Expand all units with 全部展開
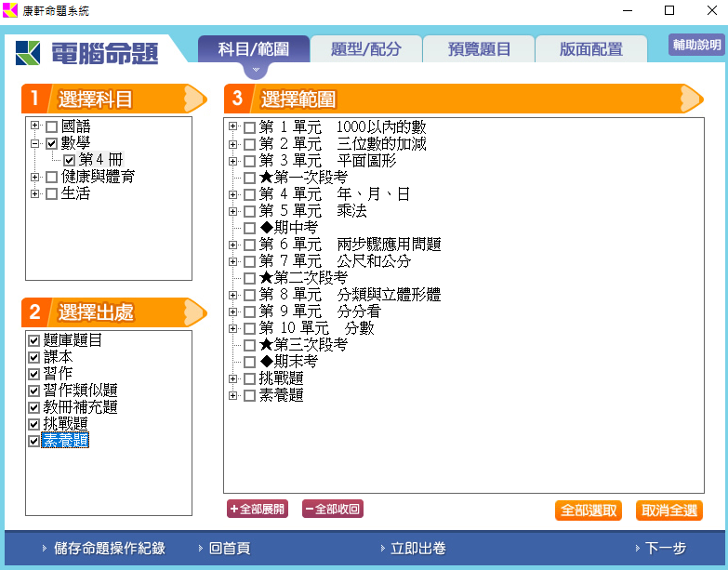Viewport: 728px width, 570px height. click(x=258, y=509)
